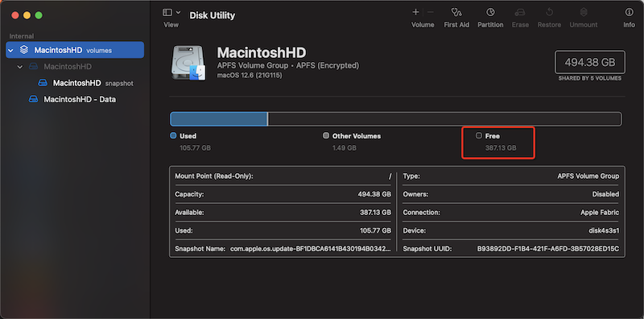Click the Type value APFS Volume Group

point(588,176)
